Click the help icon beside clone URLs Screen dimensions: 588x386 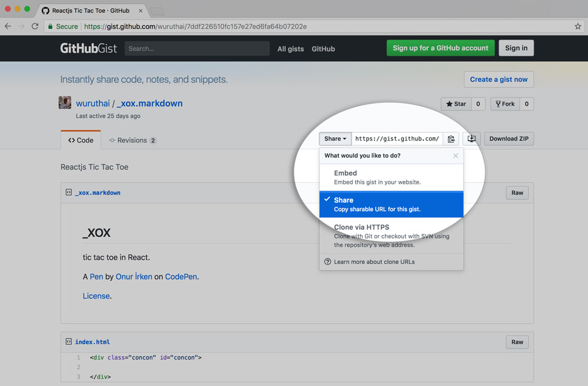click(x=328, y=261)
